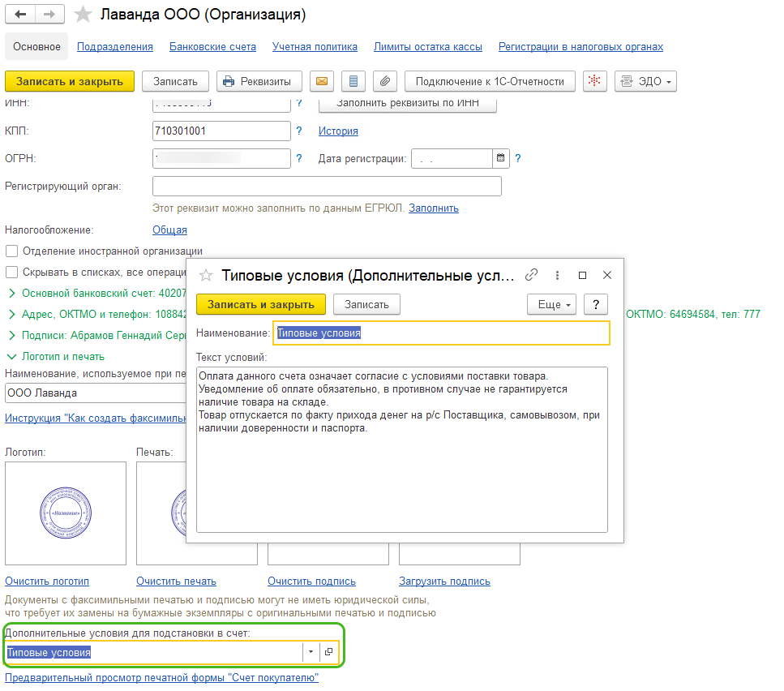Maximize the Типовые условия dialog
The image size is (784, 691).
coord(582,275)
